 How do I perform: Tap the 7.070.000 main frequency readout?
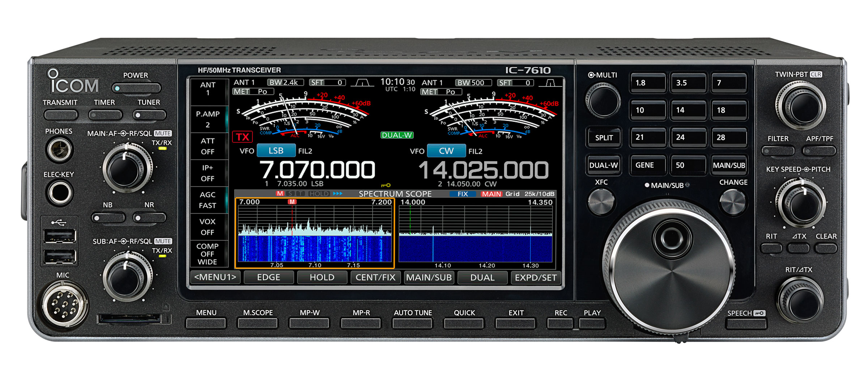[317, 170]
